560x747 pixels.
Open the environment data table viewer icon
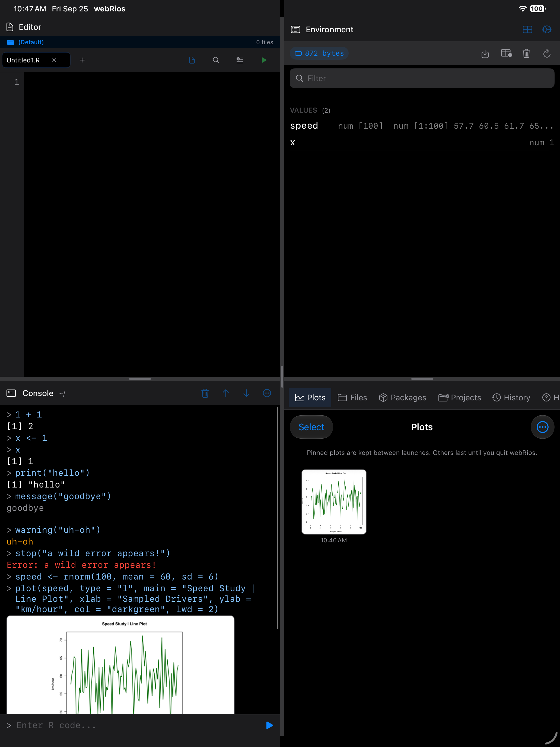point(506,53)
